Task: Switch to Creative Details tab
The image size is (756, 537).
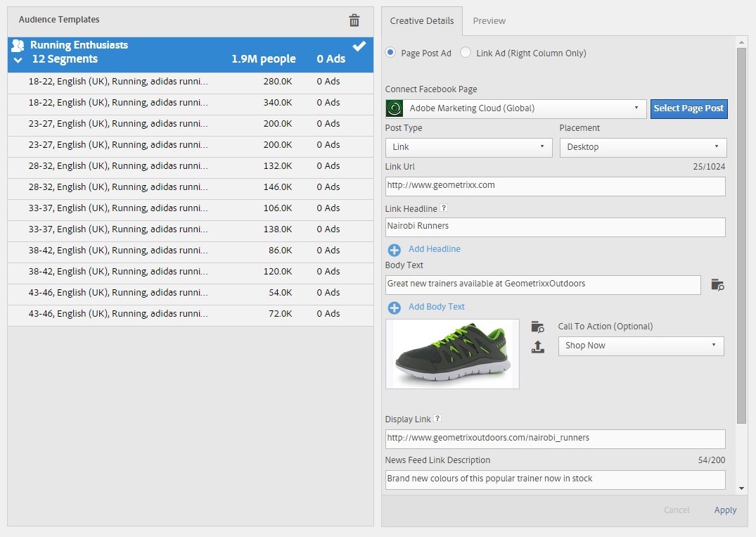Action: coord(422,21)
